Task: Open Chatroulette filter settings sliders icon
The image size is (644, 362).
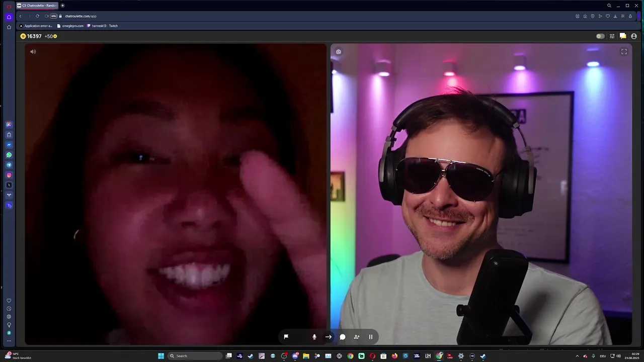Action: [x=612, y=36]
